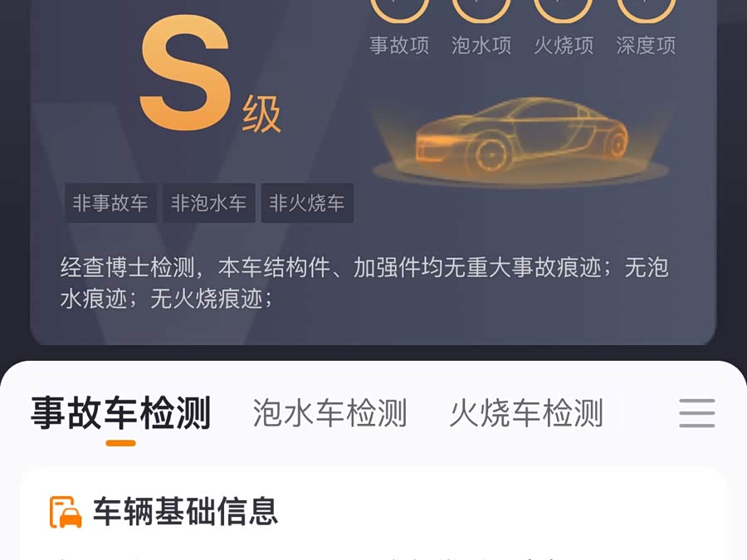Switch to the 火烧车检测 tab

[x=526, y=413]
